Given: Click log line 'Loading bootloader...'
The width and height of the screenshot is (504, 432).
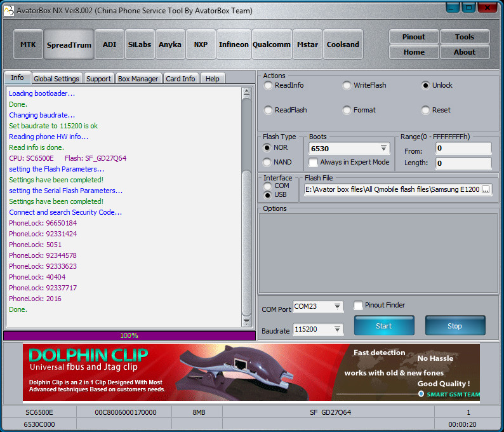Looking at the screenshot, I should pos(42,93).
